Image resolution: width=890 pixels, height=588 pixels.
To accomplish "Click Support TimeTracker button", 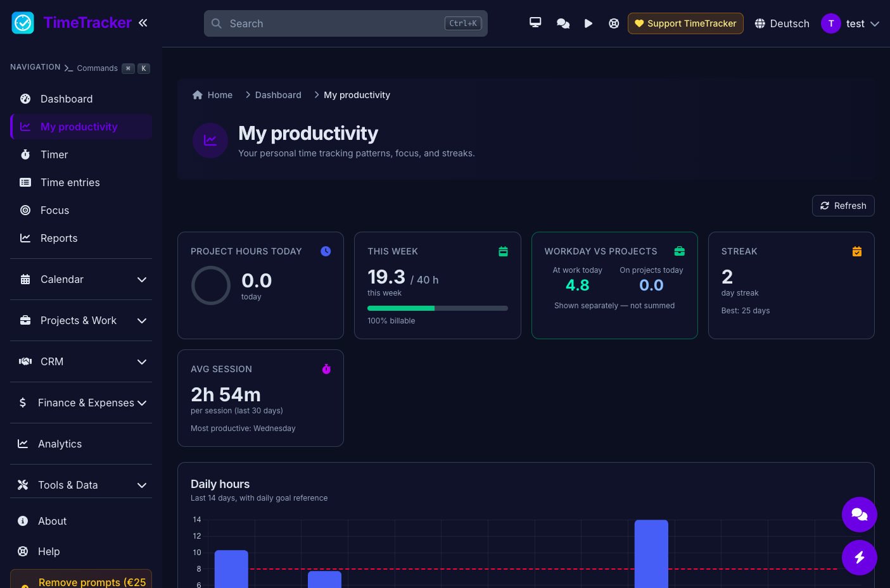I will [685, 23].
